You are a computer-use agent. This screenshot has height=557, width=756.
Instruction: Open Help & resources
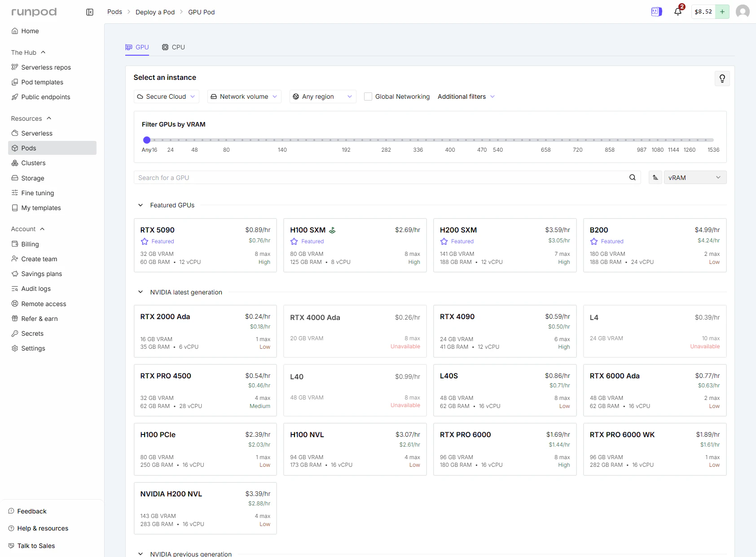pyautogui.click(x=43, y=528)
